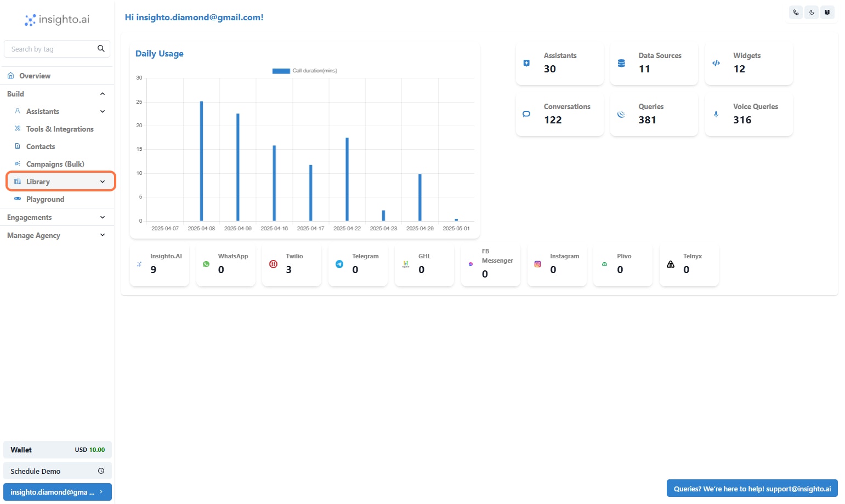Click the Voice Queries microphone icon
Screen dimensions: 845x504
point(716,114)
